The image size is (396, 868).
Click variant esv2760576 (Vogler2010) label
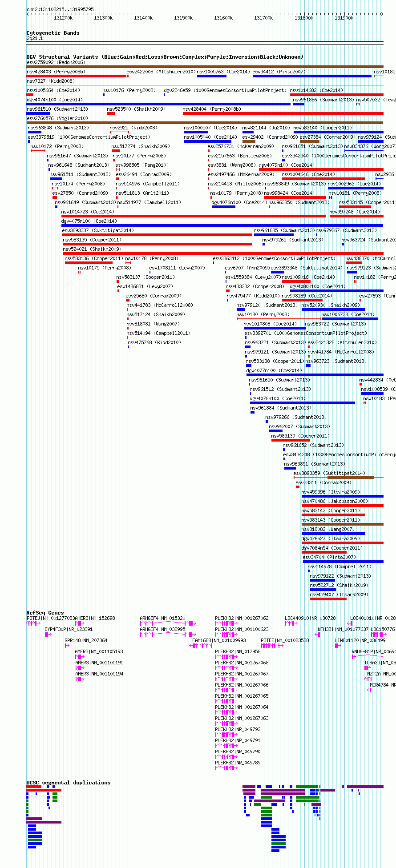(x=57, y=118)
